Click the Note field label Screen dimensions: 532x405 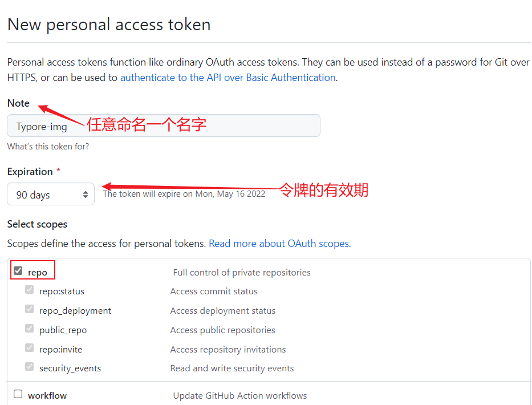(18, 103)
